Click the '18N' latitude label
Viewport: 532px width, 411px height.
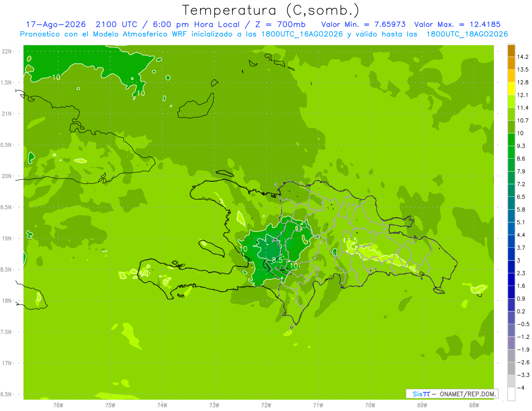coord(7,301)
